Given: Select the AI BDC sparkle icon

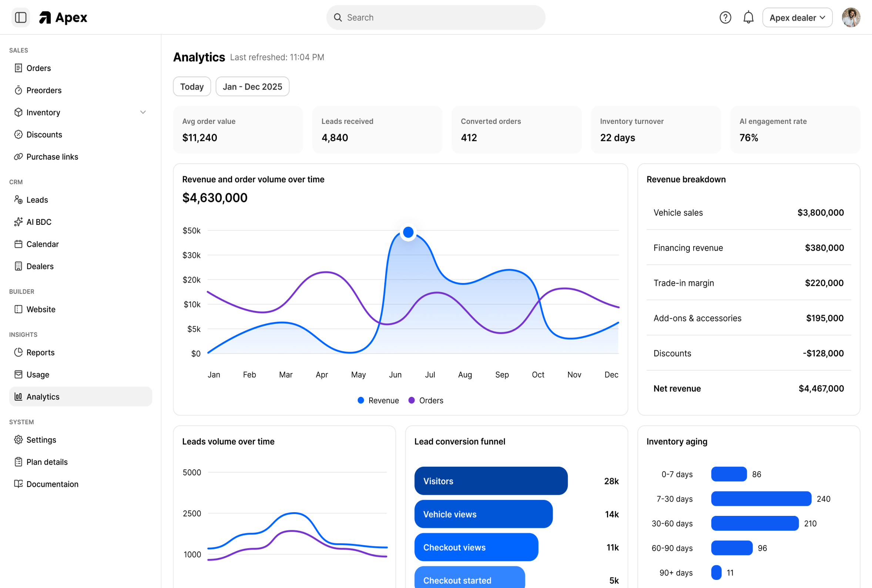Looking at the screenshot, I should click(x=19, y=222).
